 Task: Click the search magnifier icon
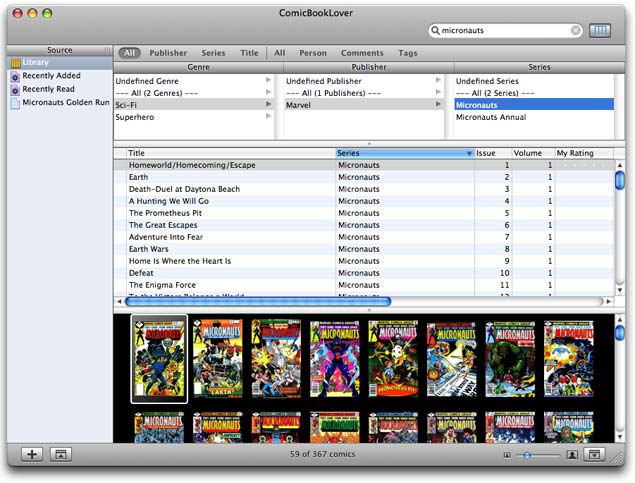tap(435, 30)
